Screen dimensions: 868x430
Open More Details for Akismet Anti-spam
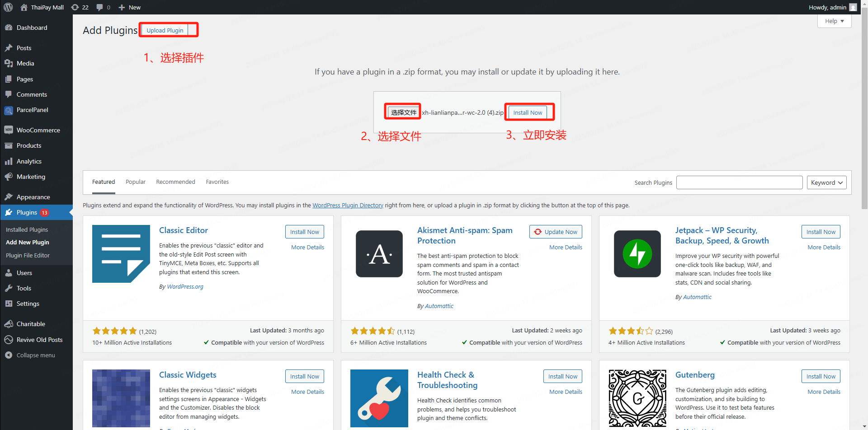pyautogui.click(x=566, y=247)
